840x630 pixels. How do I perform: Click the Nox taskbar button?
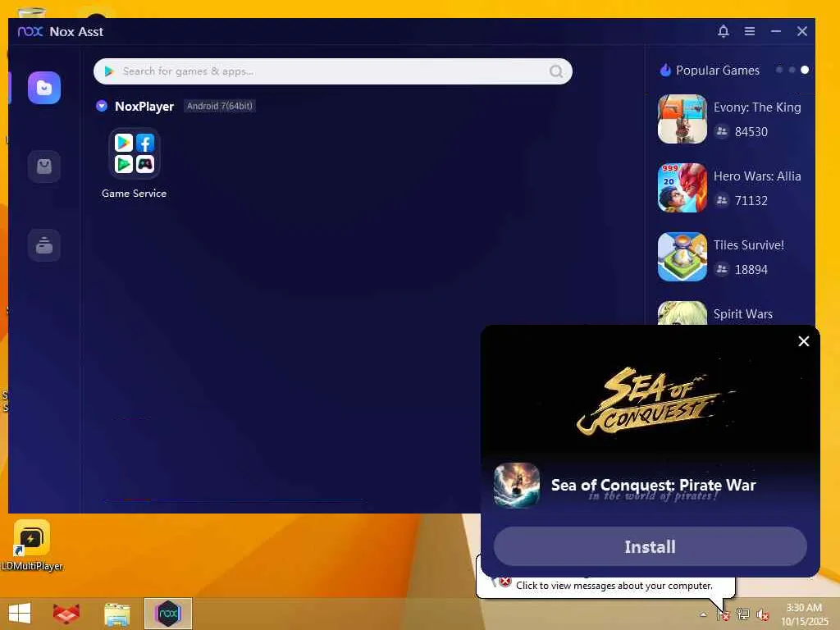[167, 614]
